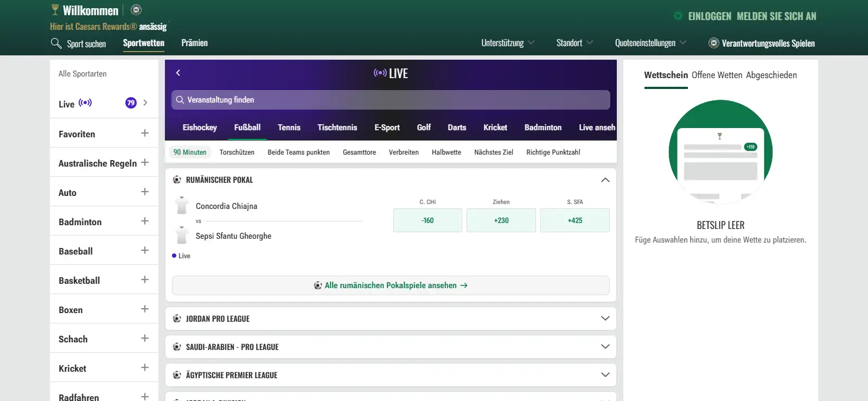
Task: Click the soccer ball icon beside Rumänischer Pokal
Action: point(177,180)
